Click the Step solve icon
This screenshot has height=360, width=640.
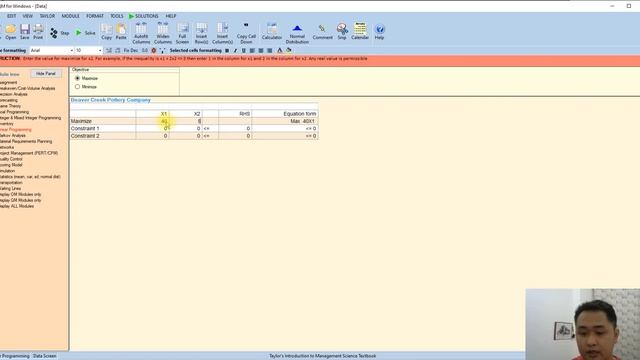pos(59,33)
